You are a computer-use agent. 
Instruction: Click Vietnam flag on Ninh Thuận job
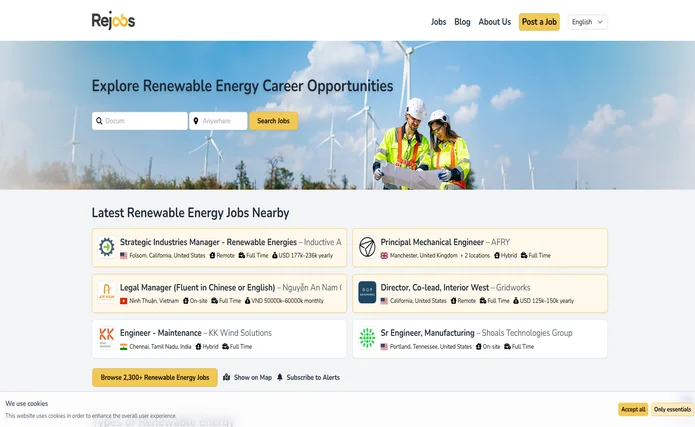pos(124,301)
